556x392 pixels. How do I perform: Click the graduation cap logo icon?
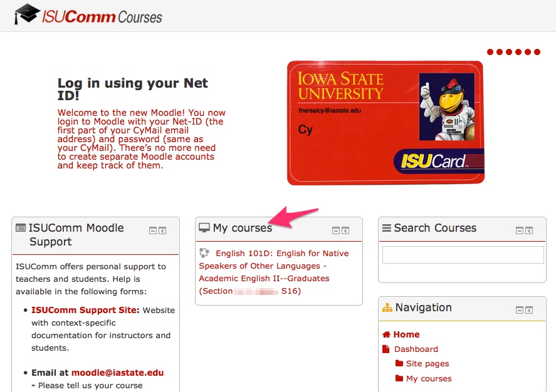pyautogui.click(x=26, y=14)
